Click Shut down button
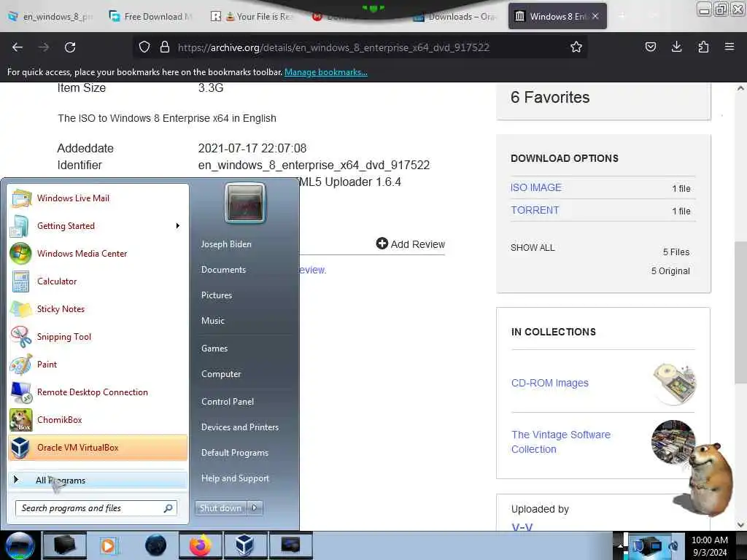The width and height of the screenshot is (747, 560). (x=221, y=507)
